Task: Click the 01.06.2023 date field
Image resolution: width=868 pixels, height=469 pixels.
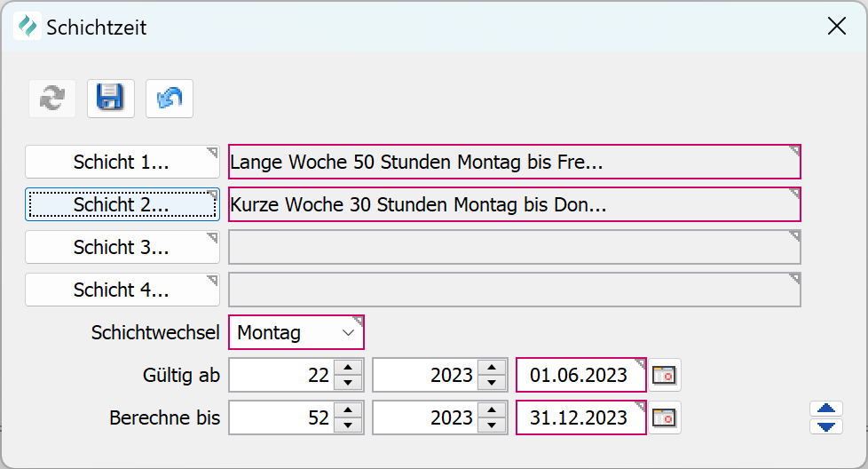Action: [580, 375]
